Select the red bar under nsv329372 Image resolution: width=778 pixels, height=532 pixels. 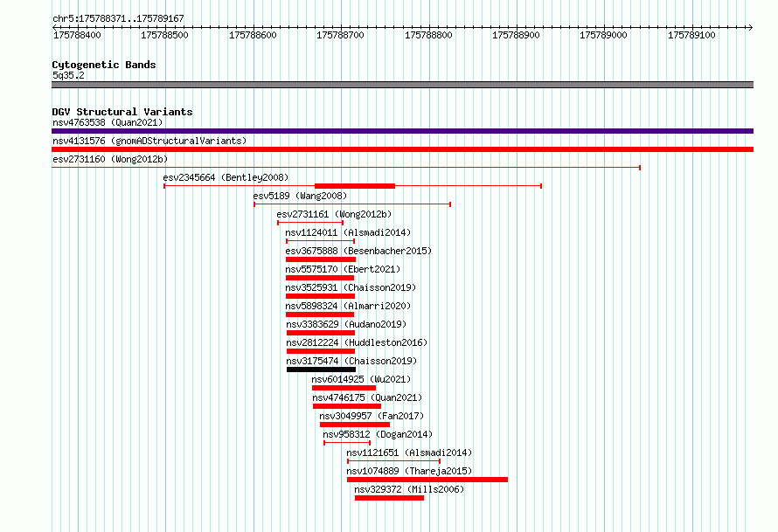(390, 498)
